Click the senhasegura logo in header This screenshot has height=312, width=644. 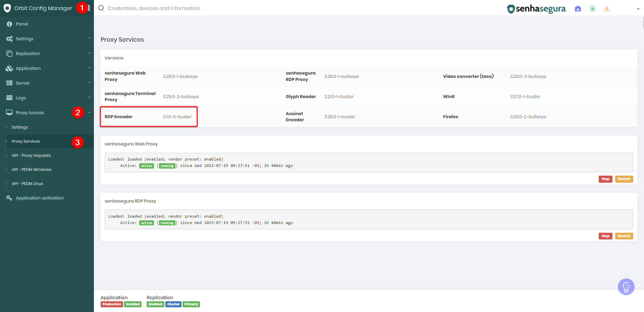click(536, 9)
